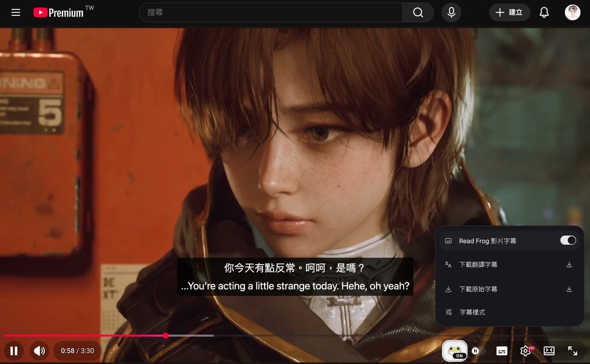Click the Chinese subtitle line 你今天有點反常
The image size is (590, 364).
click(x=295, y=268)
